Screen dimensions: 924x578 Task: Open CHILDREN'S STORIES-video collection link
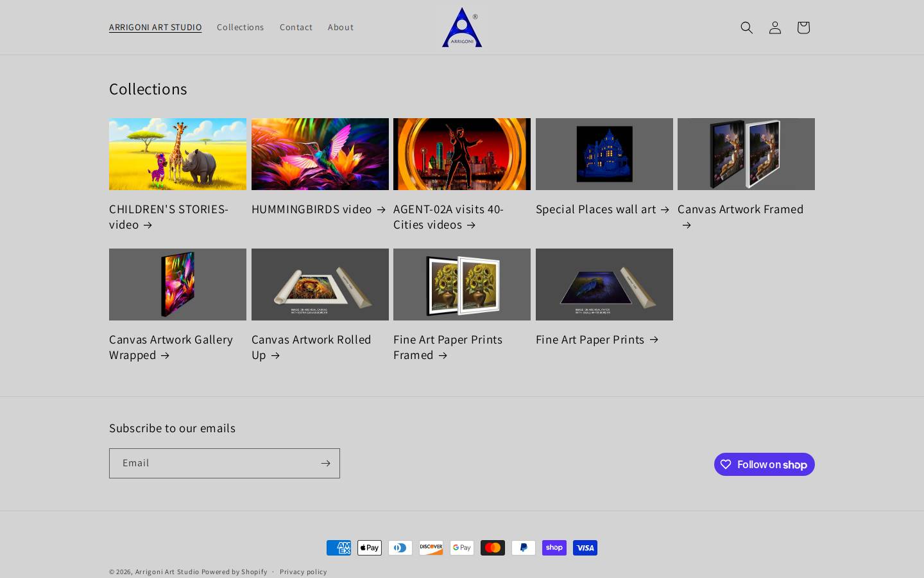[169, 216]
